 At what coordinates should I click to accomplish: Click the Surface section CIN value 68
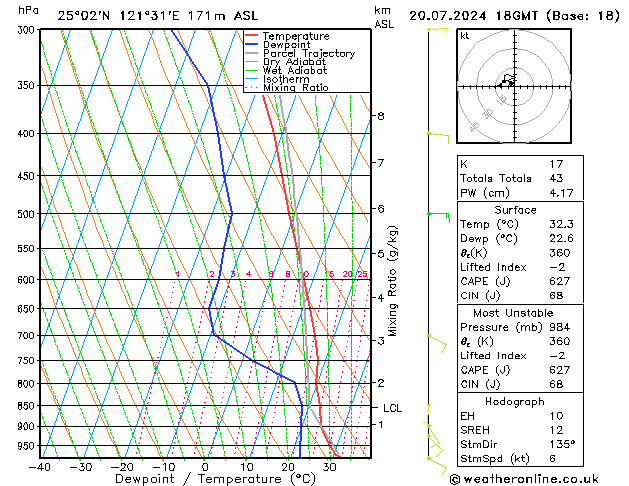pos(556,296)
